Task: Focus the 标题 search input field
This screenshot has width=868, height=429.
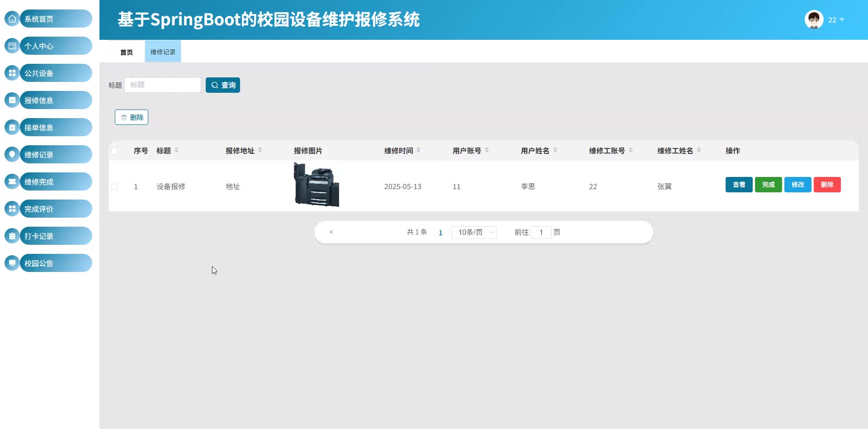Action: [x=163, y=85]
